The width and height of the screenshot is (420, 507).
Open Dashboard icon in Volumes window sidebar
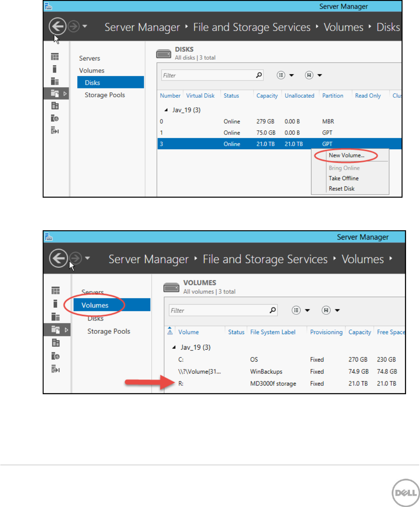point(56,291)
